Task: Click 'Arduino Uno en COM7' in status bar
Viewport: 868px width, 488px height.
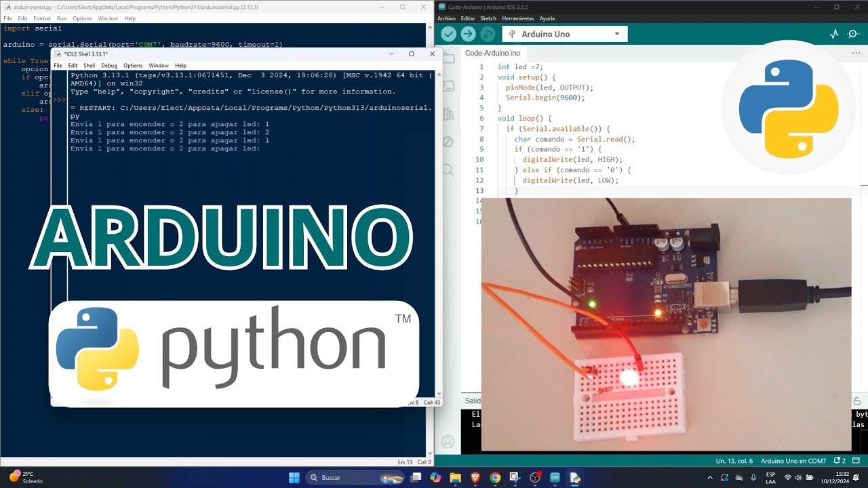Action: point(793,461)
